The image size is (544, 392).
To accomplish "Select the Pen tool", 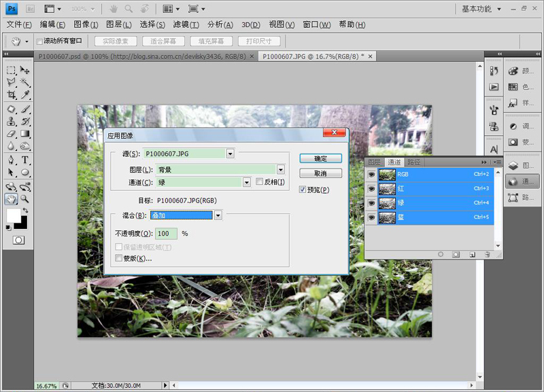I will (x=11, y=160).
